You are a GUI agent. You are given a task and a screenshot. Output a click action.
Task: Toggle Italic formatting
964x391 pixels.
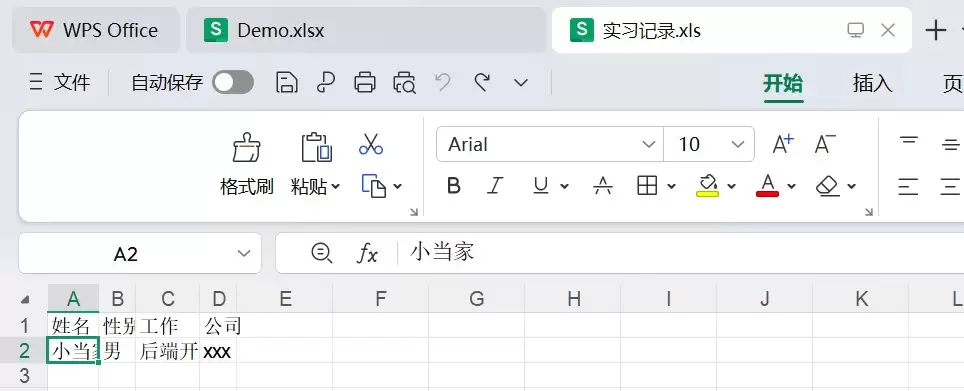click(x=496, y=186)
